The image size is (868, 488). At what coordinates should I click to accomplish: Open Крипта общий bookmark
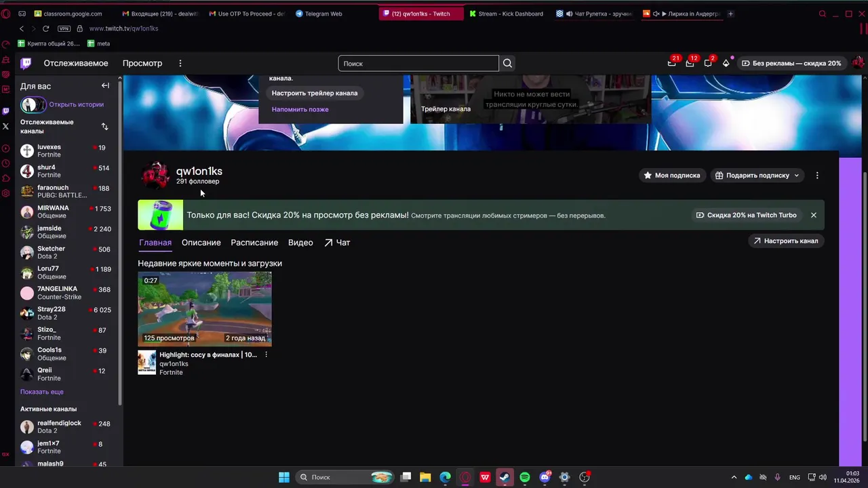[49, 43]
